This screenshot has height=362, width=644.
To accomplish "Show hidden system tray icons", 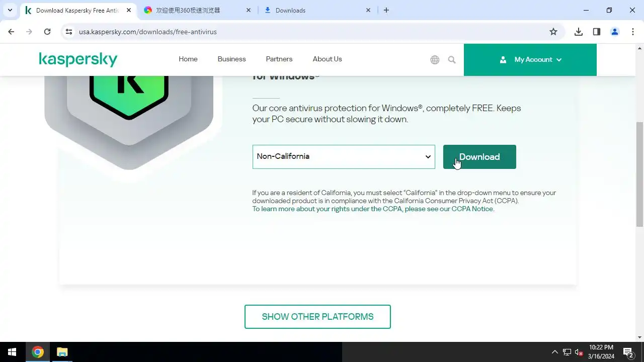I will coord(555,352).
